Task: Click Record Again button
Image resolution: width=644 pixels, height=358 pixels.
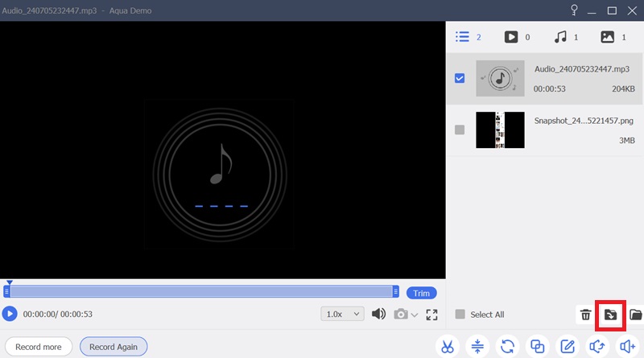Action: coord(114,347)
